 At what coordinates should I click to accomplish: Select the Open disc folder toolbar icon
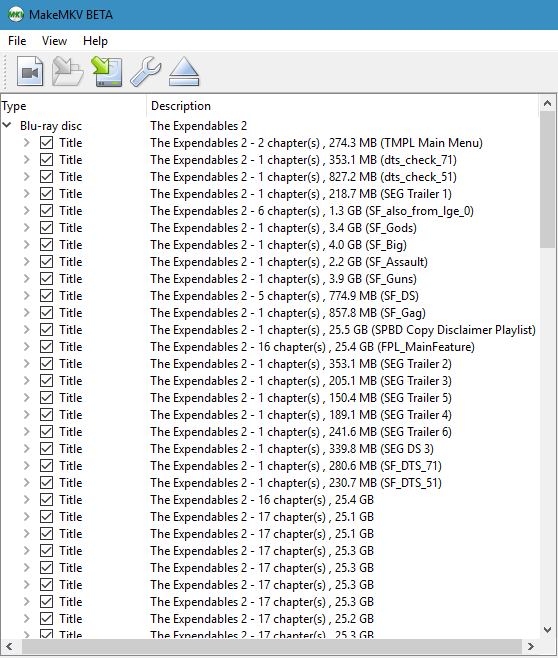click(x=68, y=72)
